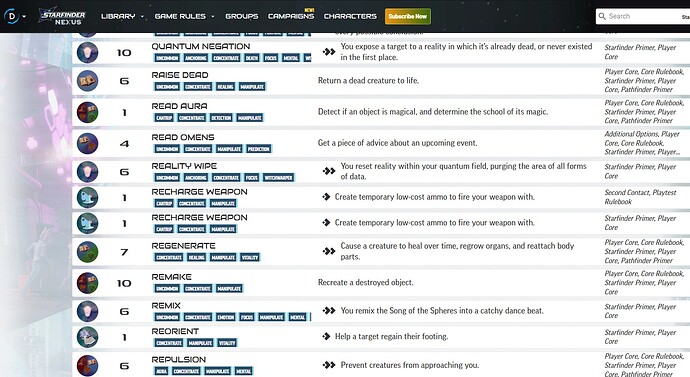The height and width of the screenshot is (377, 690).
Task: Open the Remake spell title
Action: [172, 277]
